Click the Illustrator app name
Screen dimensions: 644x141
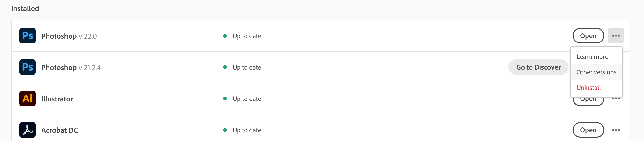(57, 99)
